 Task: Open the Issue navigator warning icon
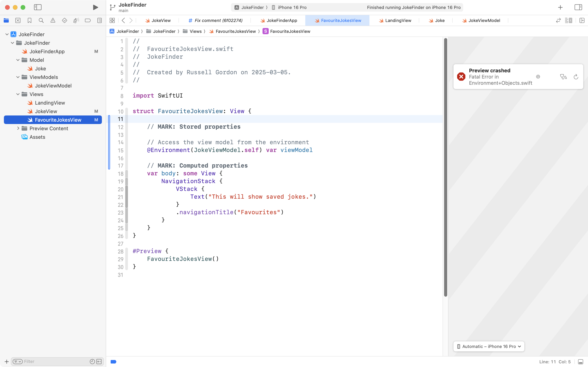[53, 20]
